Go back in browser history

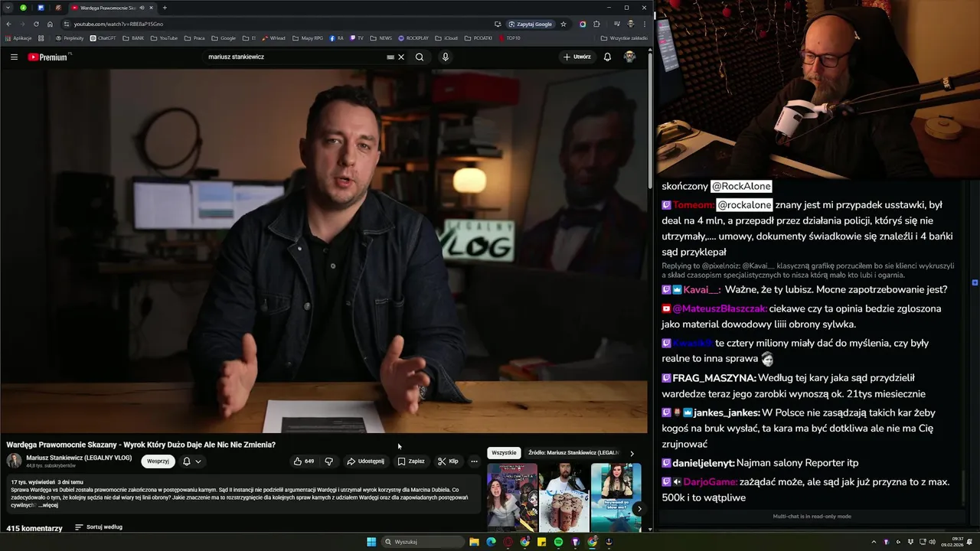(8, 24)
